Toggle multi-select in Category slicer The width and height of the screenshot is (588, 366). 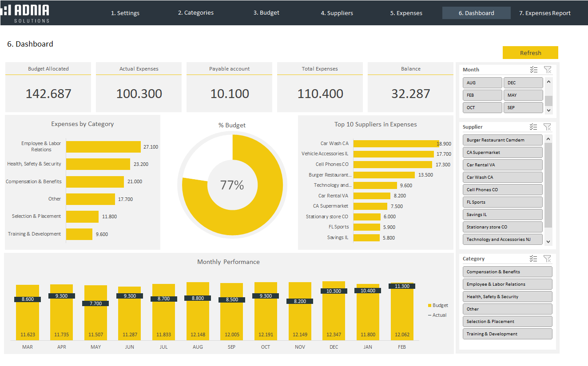pos(533,259)
